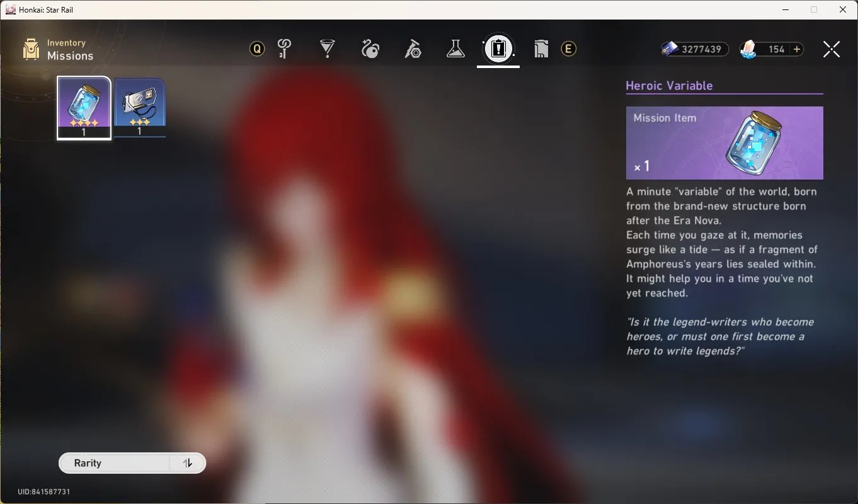Image resolution: width=858 pixels, height=504 pixels.
Task: Click the credits icon beside 3277439
Action: pos(670,49)
